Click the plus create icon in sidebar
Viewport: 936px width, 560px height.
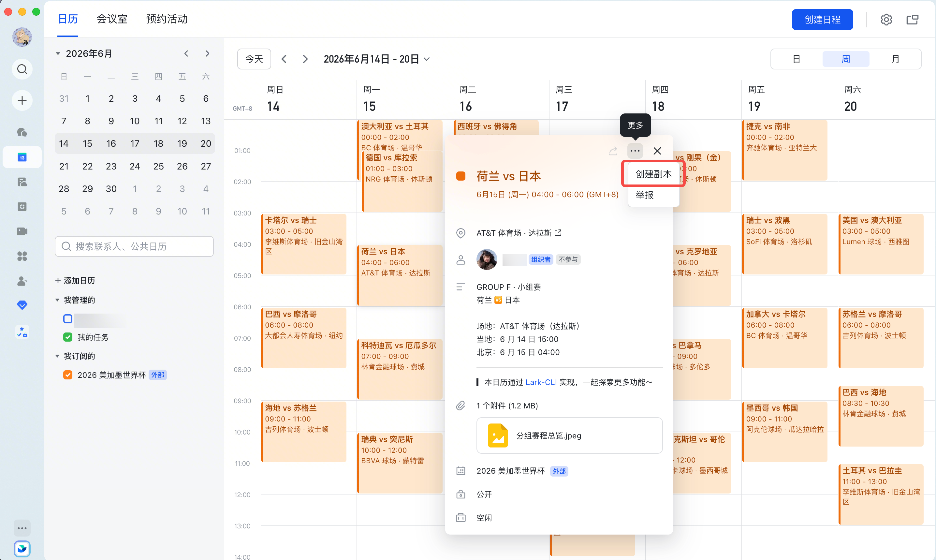(22, 100)
